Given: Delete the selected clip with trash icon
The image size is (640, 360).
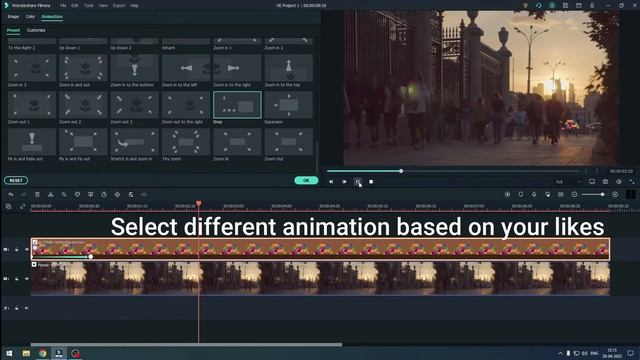Looking at the screenshot, I should pyautogui.click(x=37, y=195).
